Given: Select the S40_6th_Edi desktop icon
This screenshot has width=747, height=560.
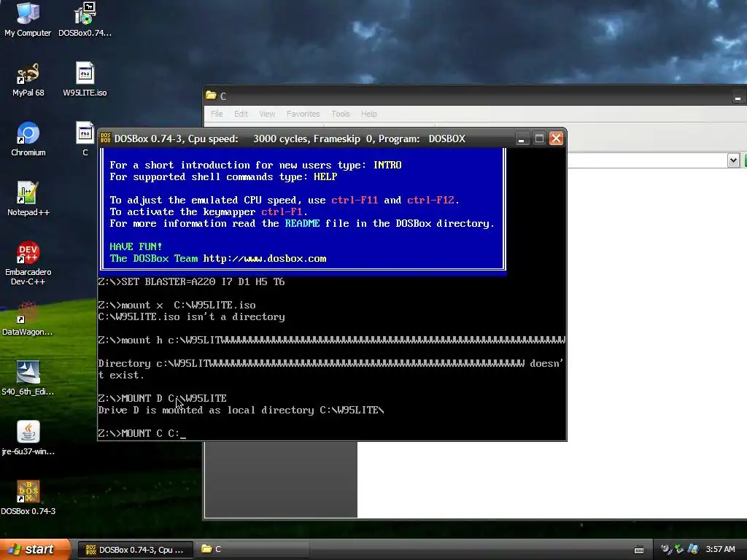Looking at the screenshot, I should (x=28, y=378).
